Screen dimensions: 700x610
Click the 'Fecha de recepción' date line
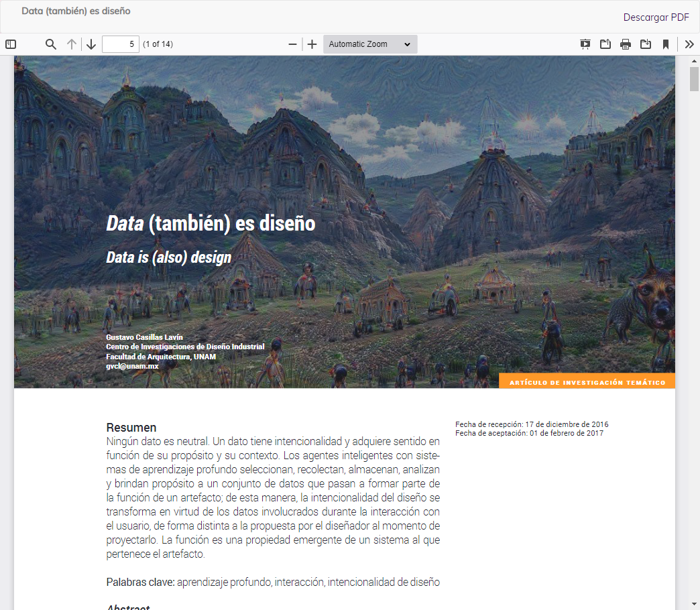[x=532, y=424]
